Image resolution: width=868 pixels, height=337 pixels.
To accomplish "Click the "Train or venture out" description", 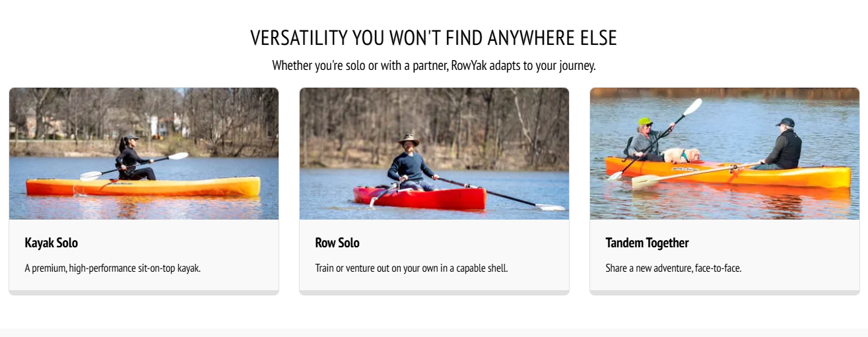I will click(411, 268).
